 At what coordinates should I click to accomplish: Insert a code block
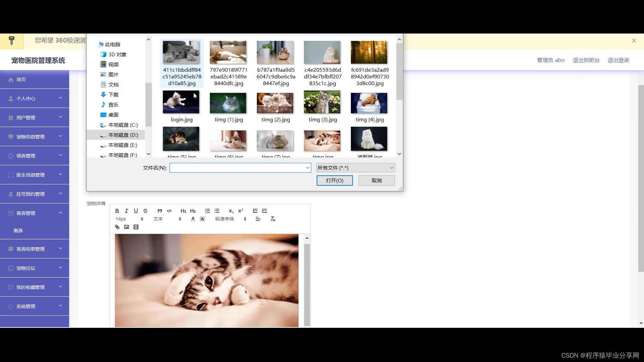coord(169,211)
